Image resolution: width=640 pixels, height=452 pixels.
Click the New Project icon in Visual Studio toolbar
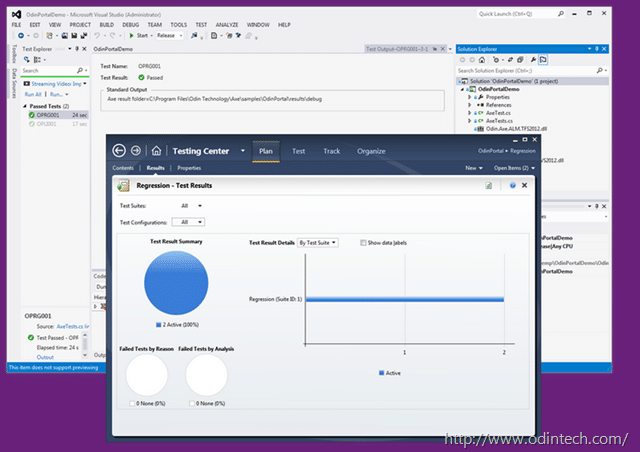(49, 36)
